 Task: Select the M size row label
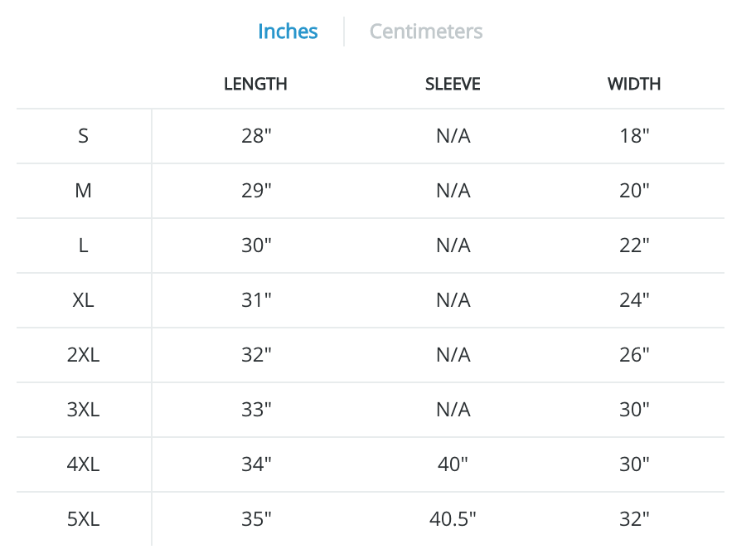84,191
